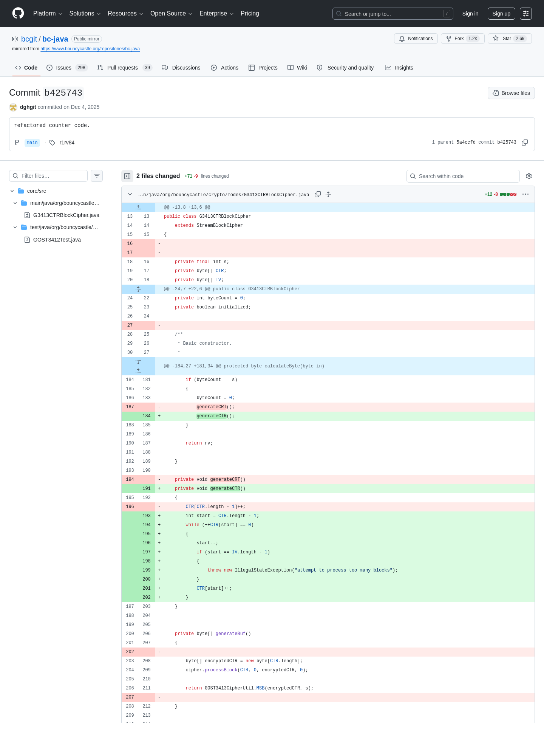This screenshot has width=544, height=756.
Task: Focus the Search within code field
Action: pyautogui.click(x=463, y=176)
